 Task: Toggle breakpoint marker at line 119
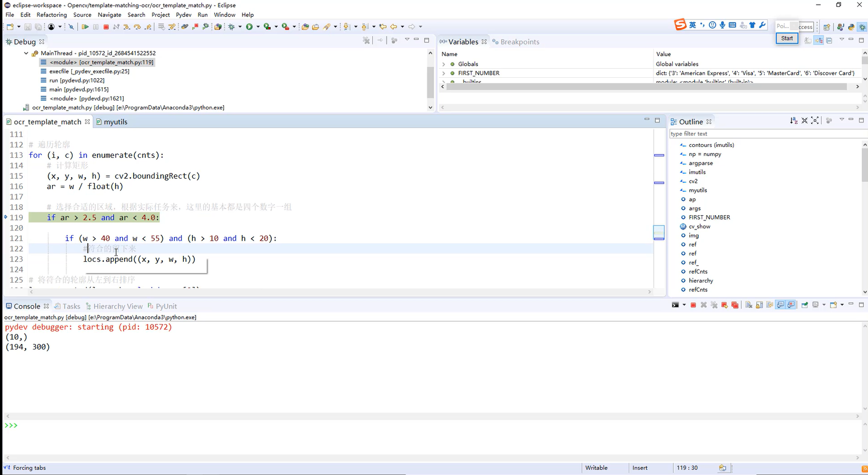tap(6, 218)
